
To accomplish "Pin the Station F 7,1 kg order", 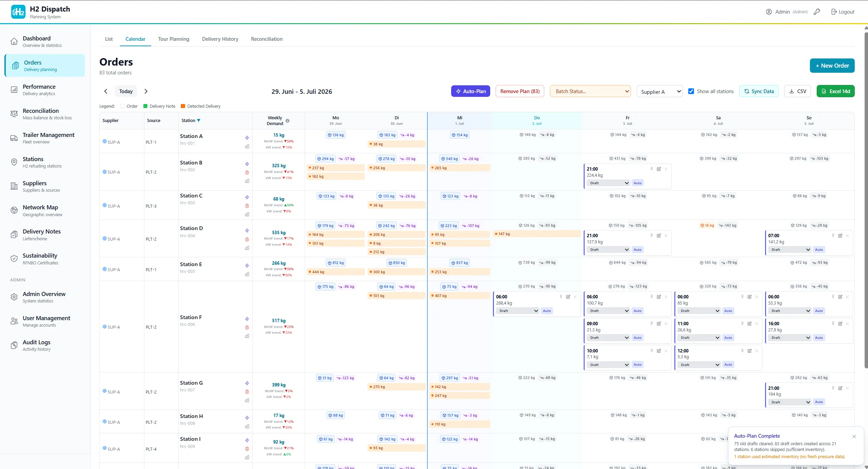I will (652, 351).
